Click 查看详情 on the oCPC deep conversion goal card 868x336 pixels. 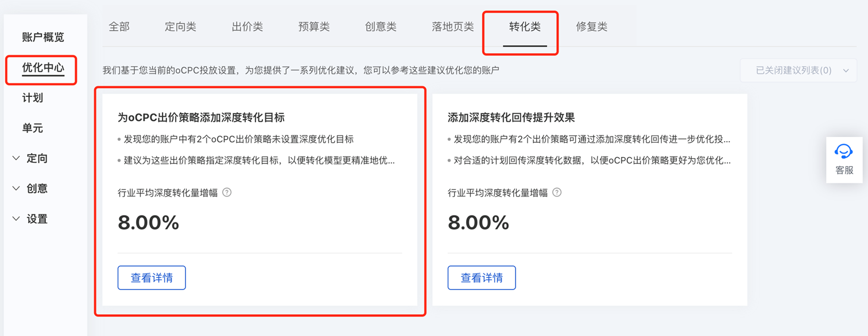click(x=152, y=278)
